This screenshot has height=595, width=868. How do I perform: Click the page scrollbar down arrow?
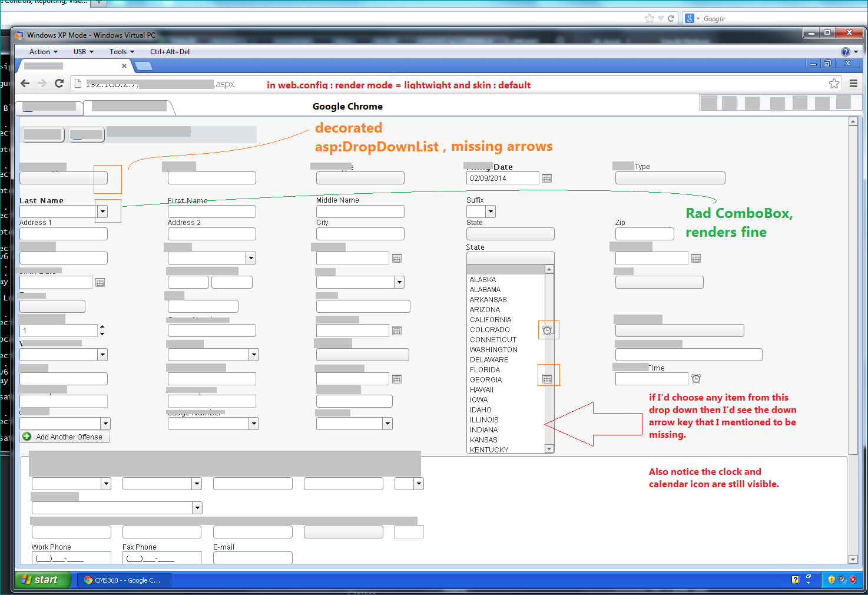click(853, 559)
